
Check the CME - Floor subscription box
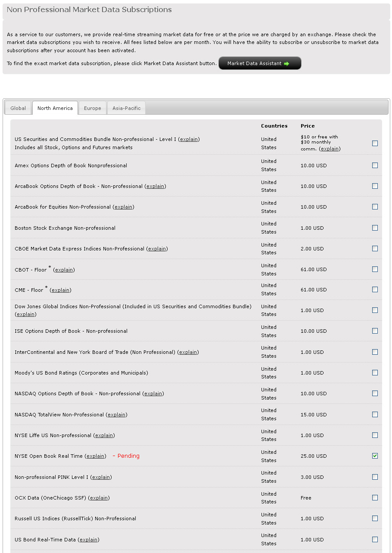(375, 290)
